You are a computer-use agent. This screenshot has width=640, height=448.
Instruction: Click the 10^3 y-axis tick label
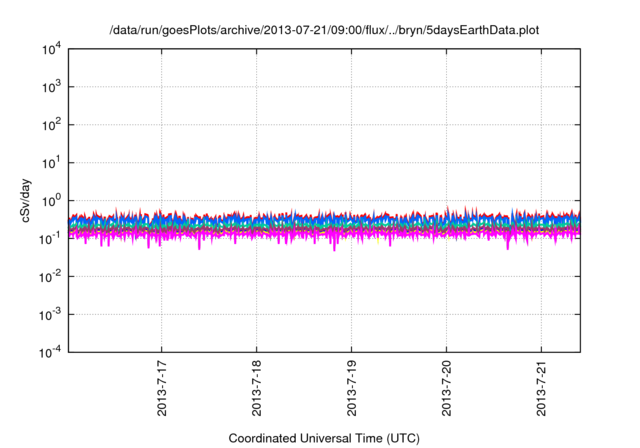51,87
